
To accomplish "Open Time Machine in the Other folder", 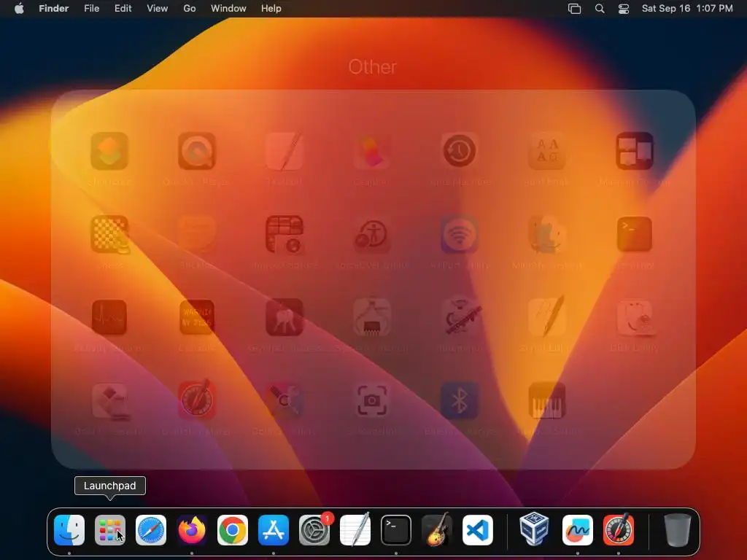I will click(460, 152).
